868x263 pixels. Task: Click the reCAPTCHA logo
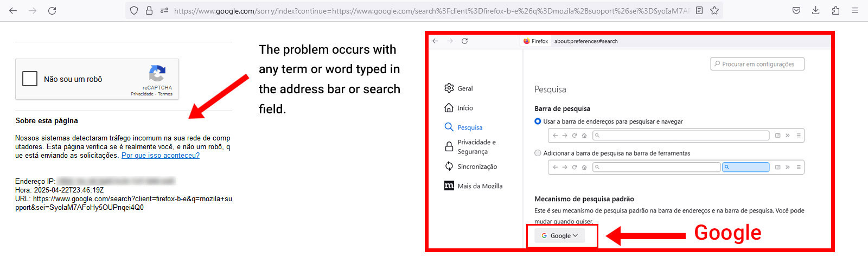pos(157,74)
